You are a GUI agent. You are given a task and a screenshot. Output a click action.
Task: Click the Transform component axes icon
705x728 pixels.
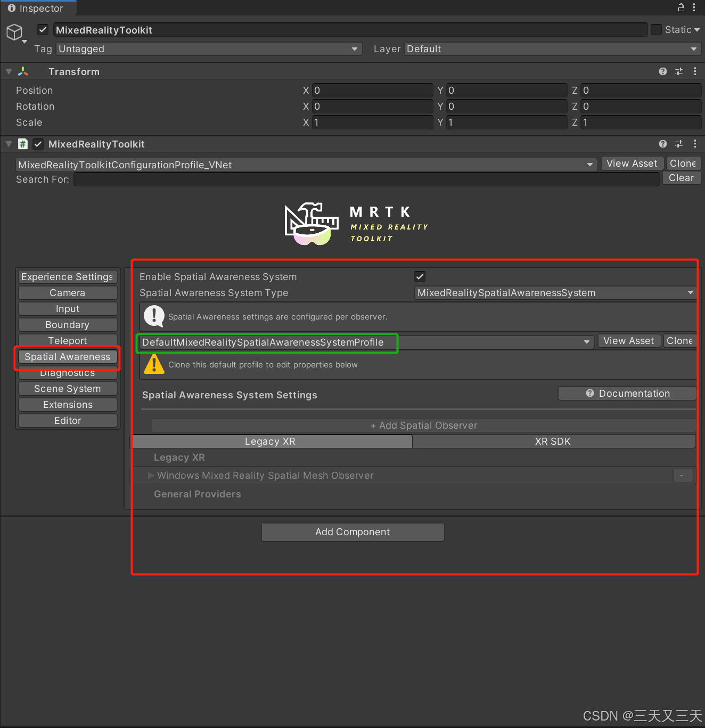[23, 71]
